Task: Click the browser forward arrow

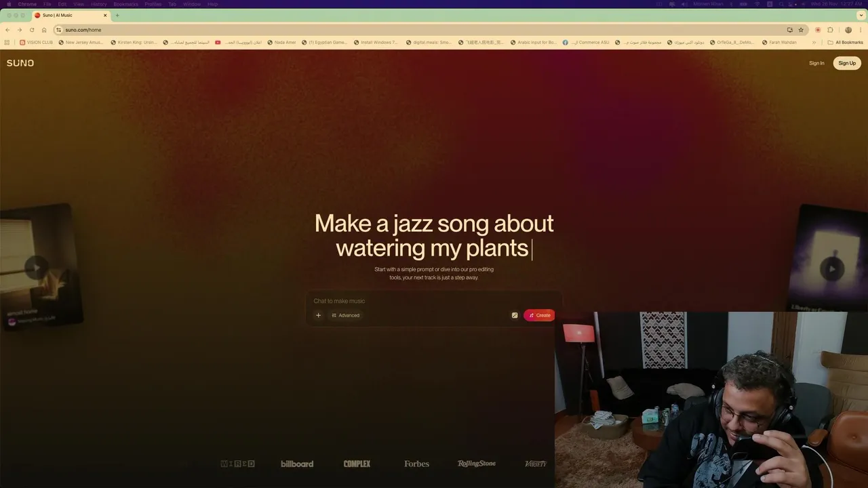Action: 19,30
